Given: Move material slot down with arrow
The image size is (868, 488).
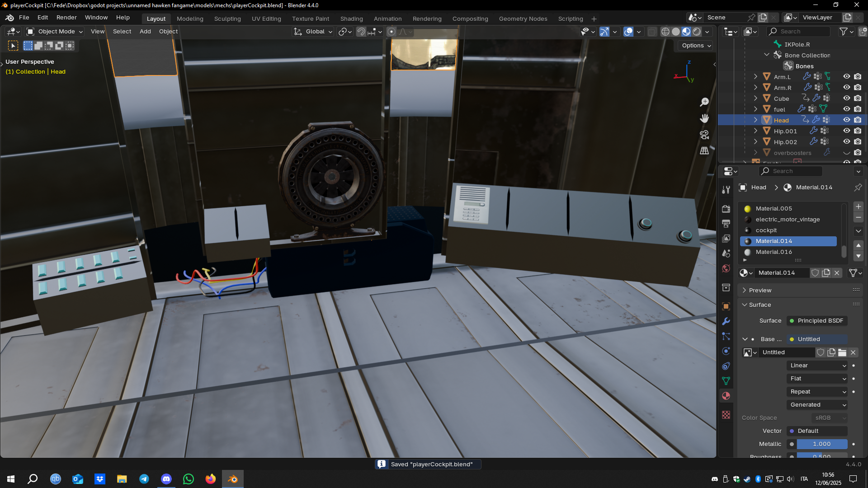Looking at the screenshot, I should (859, 256).
